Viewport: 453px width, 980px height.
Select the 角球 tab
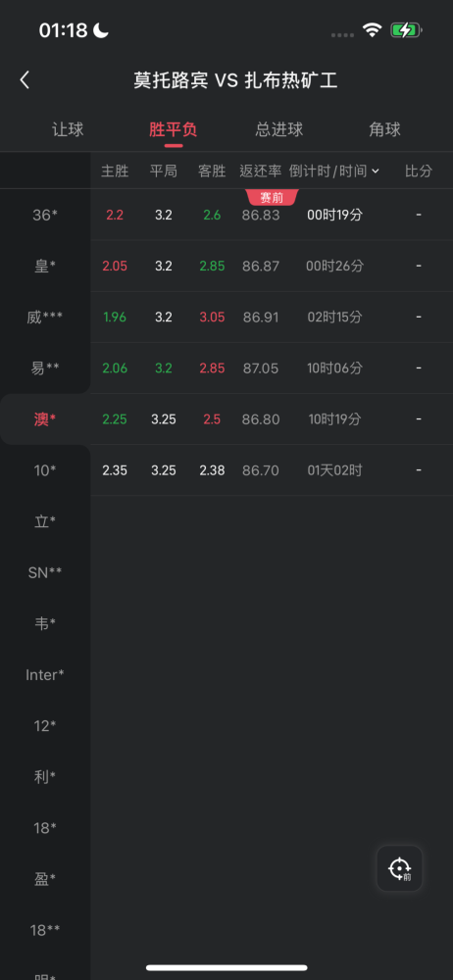(384, 129)
